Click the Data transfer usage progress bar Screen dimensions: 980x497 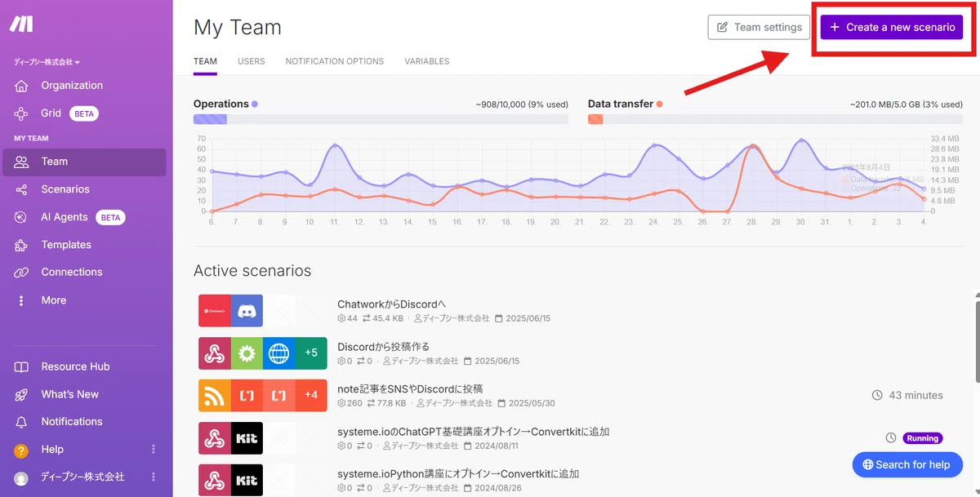(x=775, y=119)
